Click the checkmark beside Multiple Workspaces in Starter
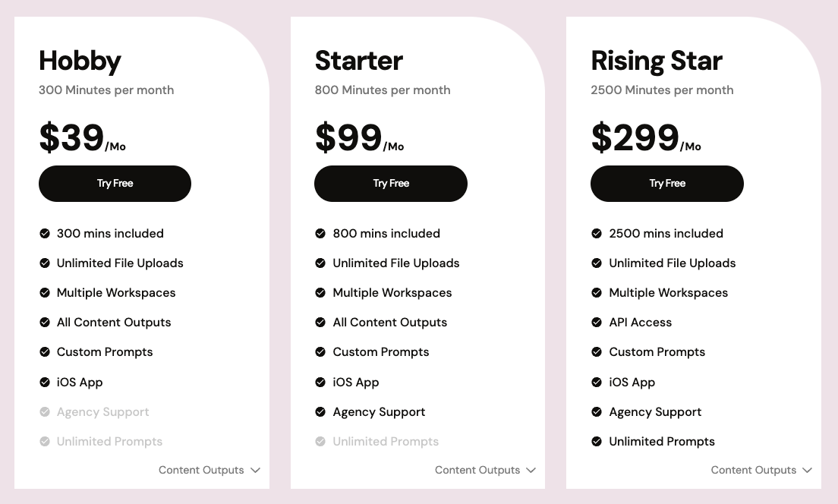The height and width of the screenshot is (504, 838). [x=321, y=293]
